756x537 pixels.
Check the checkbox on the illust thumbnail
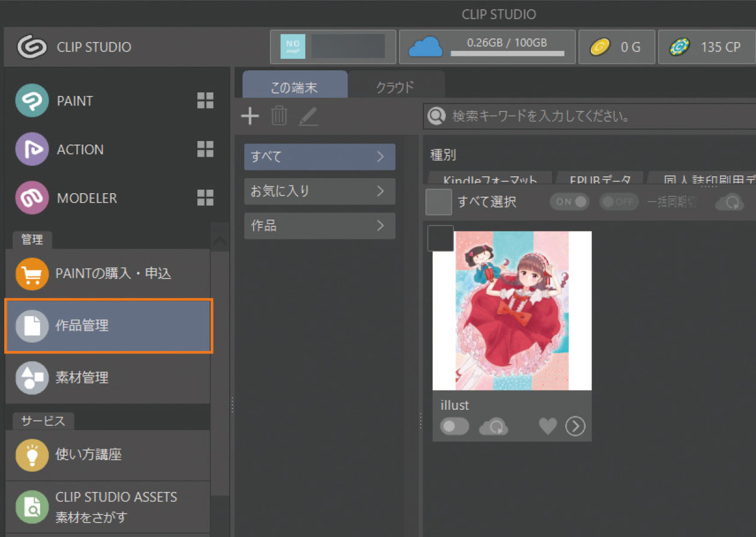pyautogui.click(x=440, y=238)
